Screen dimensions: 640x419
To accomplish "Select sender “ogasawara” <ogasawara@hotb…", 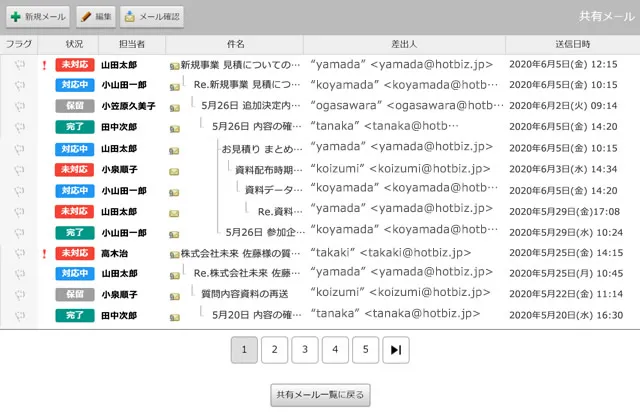I will tap(407, 105).
